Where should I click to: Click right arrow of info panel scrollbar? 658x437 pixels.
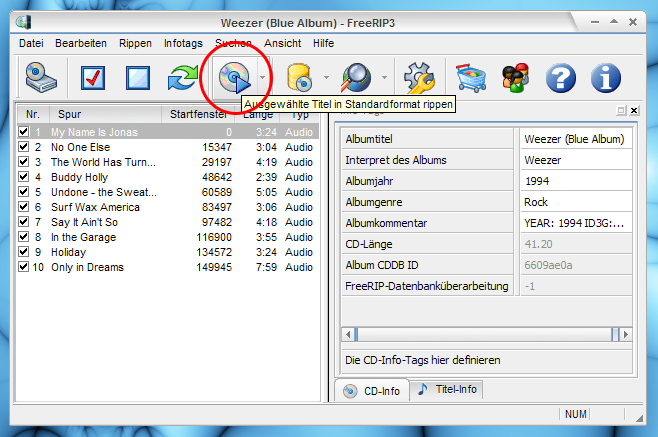tap(626, 335)
